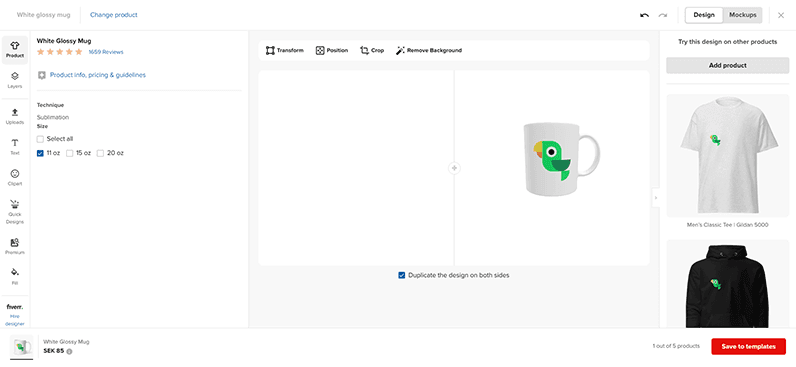Open the Product panel in sidebar
This screenshot has height=367, width=796.
pos(15,50)
